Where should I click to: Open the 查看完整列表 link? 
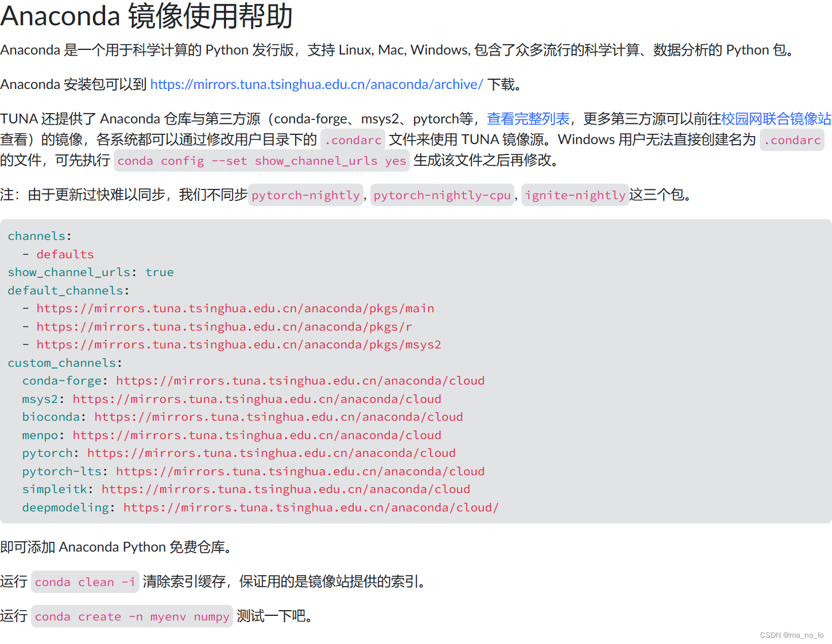click(x=528, y=119)
